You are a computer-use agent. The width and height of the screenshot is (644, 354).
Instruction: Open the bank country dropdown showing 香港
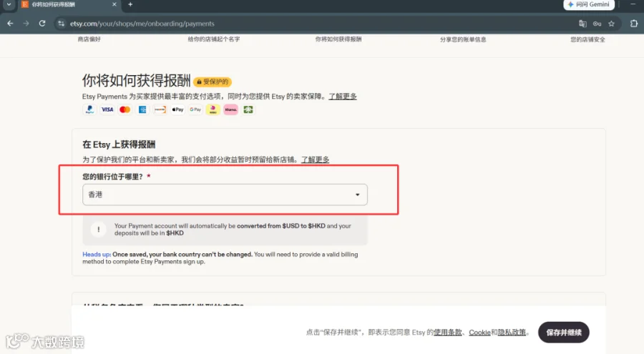pos(225,195)
